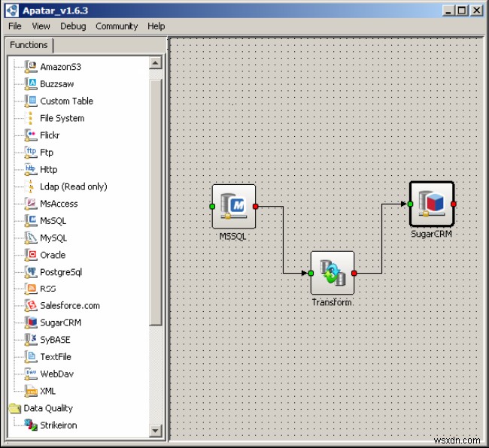Select the Http connector icon

pyautogui.click(x=31, y=169)
